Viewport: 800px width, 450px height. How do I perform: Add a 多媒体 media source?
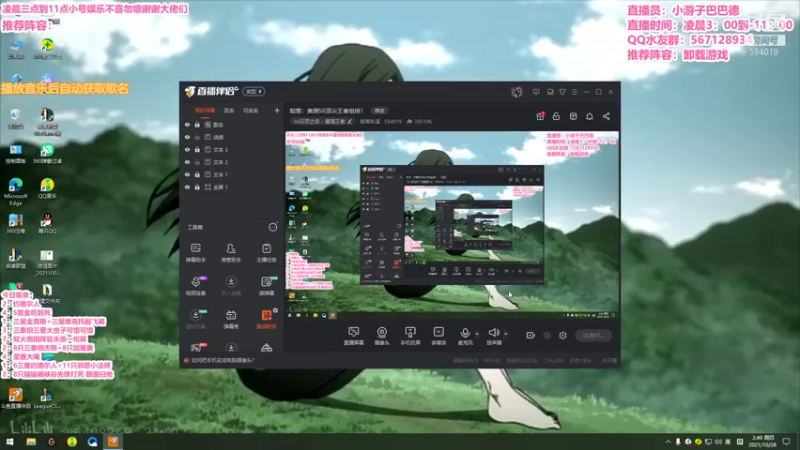(438, 336)
